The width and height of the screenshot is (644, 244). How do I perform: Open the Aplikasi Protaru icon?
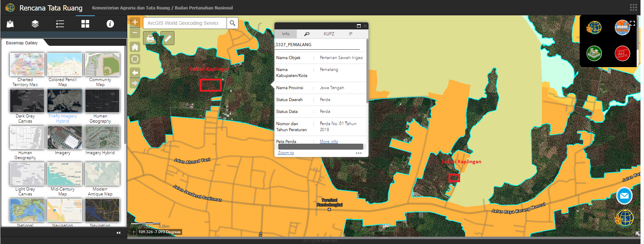tap(622, 27)
